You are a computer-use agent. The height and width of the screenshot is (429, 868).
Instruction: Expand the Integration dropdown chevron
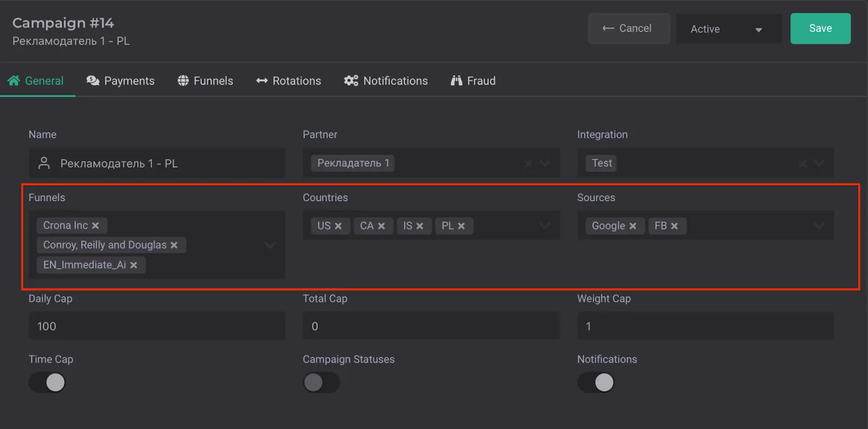[820, 163]
